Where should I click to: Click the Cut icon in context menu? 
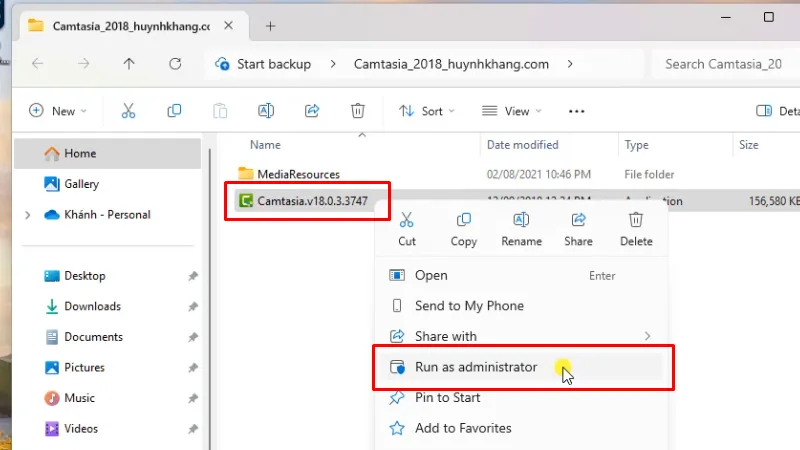click(x=407, y=221)
